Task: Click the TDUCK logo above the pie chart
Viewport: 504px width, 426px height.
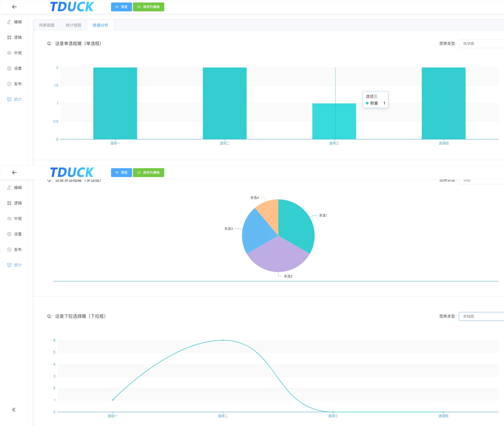Action: (x=72, y=173)
